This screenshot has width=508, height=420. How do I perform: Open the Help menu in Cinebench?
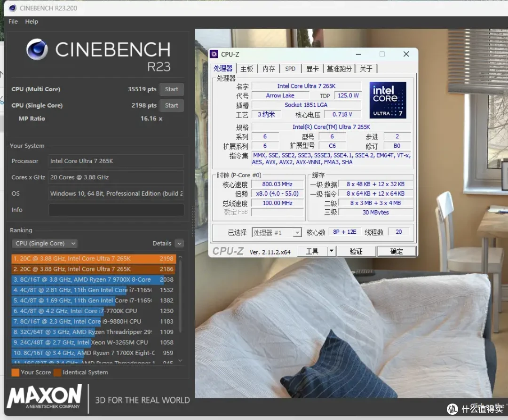click(x=32, y=21)
